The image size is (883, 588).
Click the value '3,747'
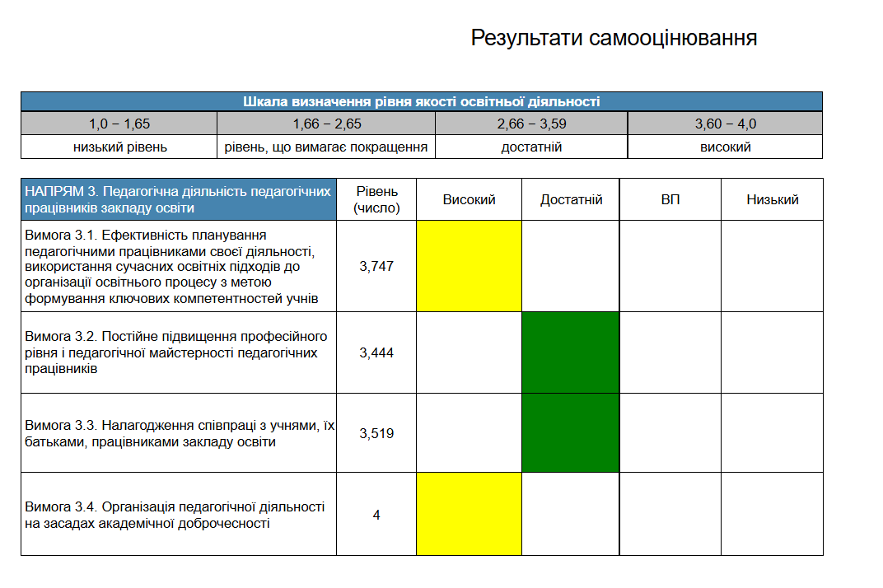(x=376, y=266)
